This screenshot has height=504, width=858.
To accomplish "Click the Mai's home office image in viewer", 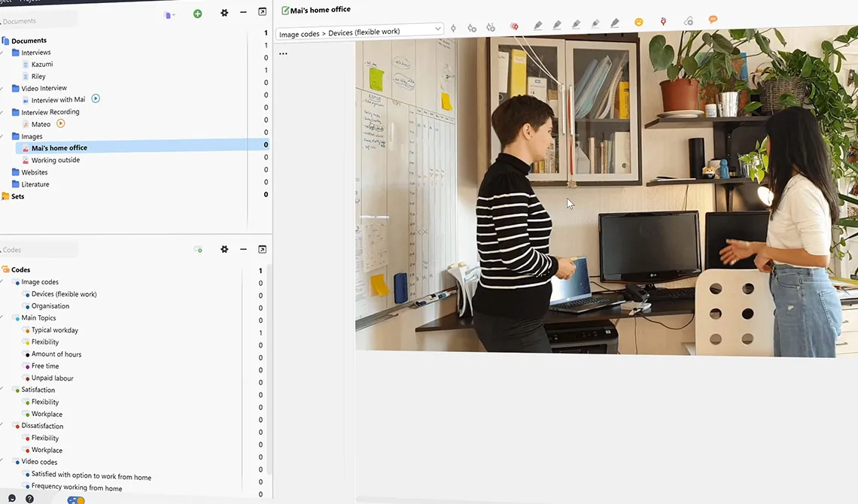I will point(607,191).
